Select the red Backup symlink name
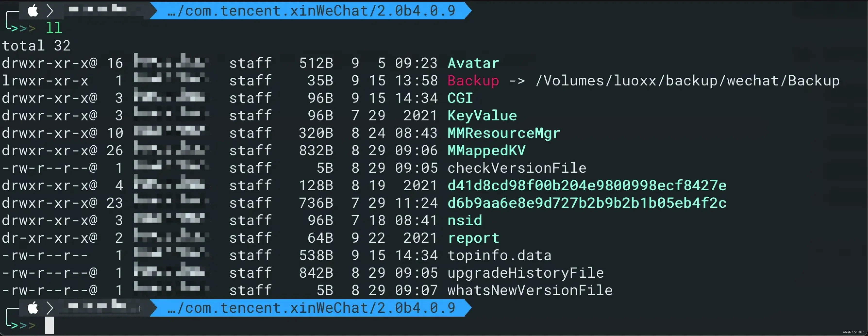868x336 pixels. pos(473,81)
